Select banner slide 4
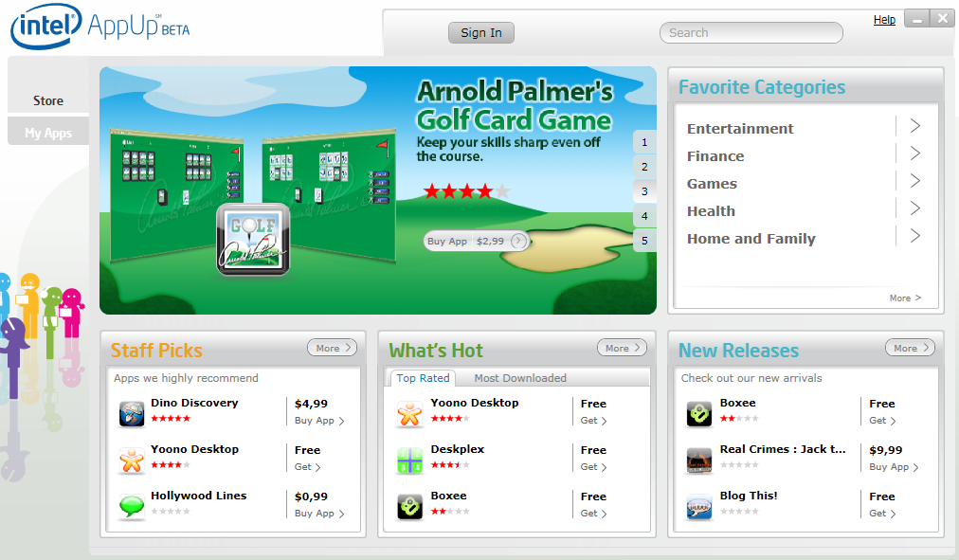The image size is (959, 560). pyautogui.click(x=644, y=216)
